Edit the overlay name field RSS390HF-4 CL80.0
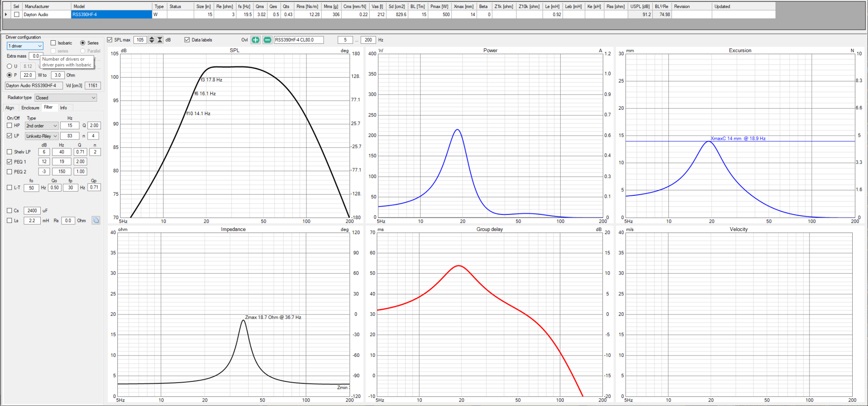 [x=299, y=40]
